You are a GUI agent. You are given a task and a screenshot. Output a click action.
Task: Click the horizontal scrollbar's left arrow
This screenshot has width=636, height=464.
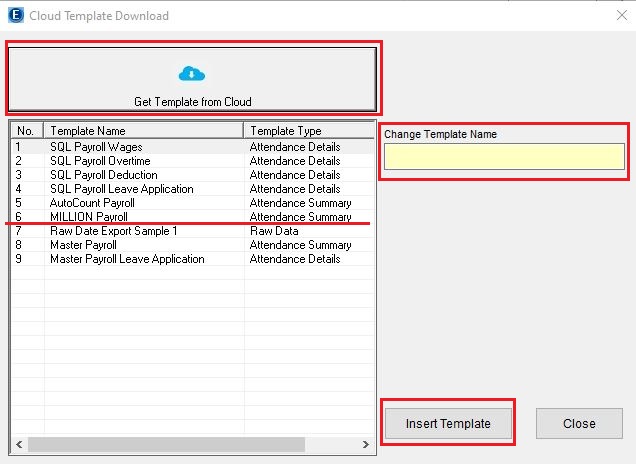(x=19, y=444)
